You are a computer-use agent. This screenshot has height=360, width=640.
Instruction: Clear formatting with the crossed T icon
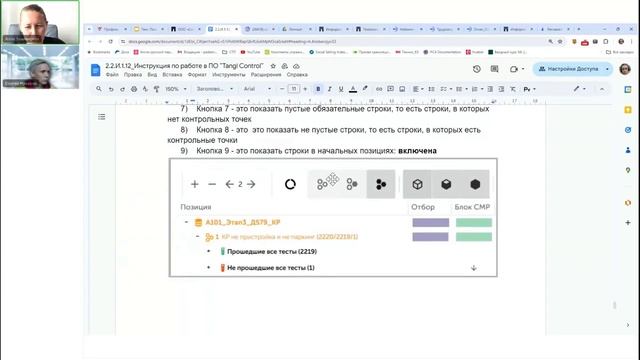coord(513,89)
